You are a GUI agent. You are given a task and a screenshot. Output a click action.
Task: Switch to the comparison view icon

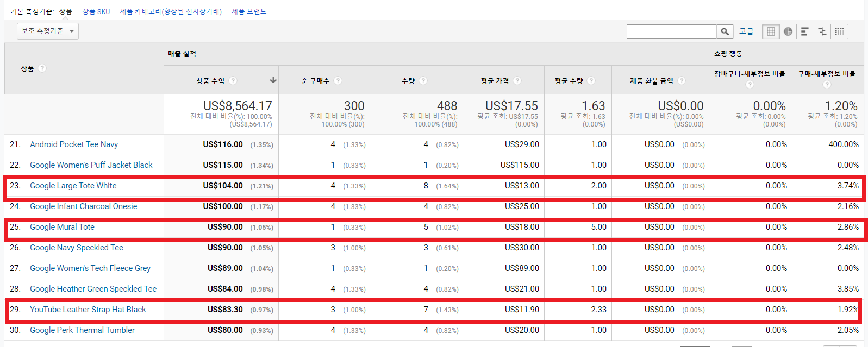(822, 31)
